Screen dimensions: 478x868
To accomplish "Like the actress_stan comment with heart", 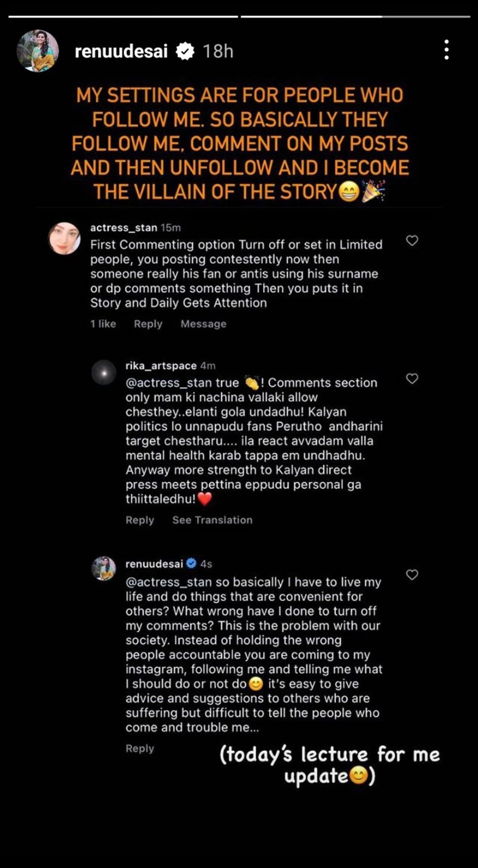I will click(412, 240).
